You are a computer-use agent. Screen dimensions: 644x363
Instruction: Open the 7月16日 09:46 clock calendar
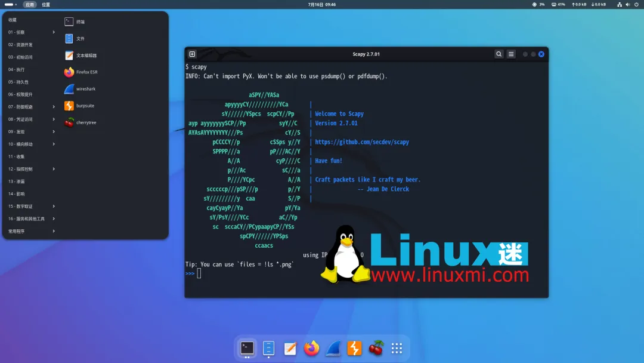click(322, 5)
